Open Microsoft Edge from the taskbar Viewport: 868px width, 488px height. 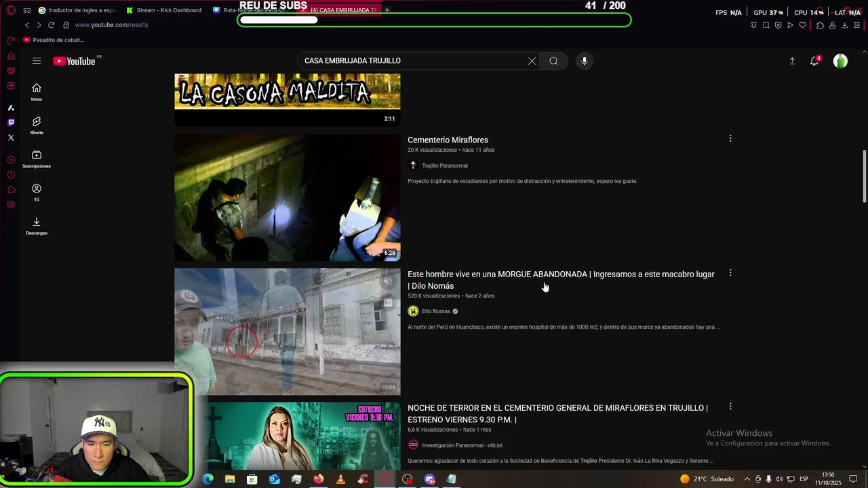click(x=208, y=479)
